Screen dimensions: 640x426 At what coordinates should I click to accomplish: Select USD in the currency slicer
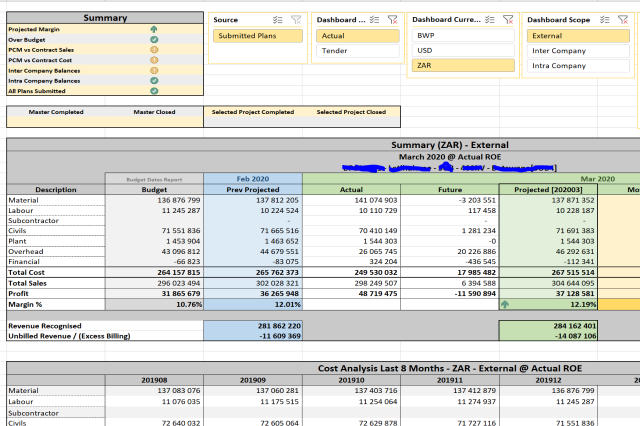[x=464, y=50]
